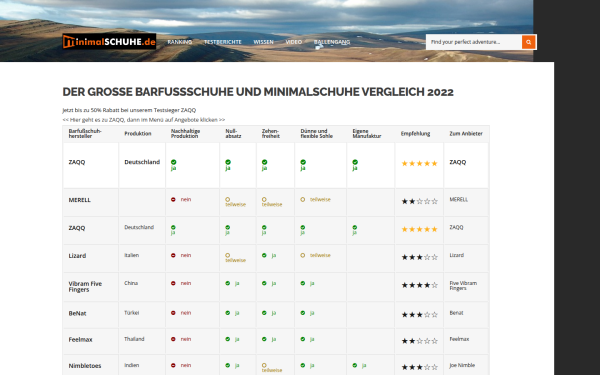Click Lizard's red 'nein' production icon
Viewport: 600px width, 375px height.
[173, 255]
